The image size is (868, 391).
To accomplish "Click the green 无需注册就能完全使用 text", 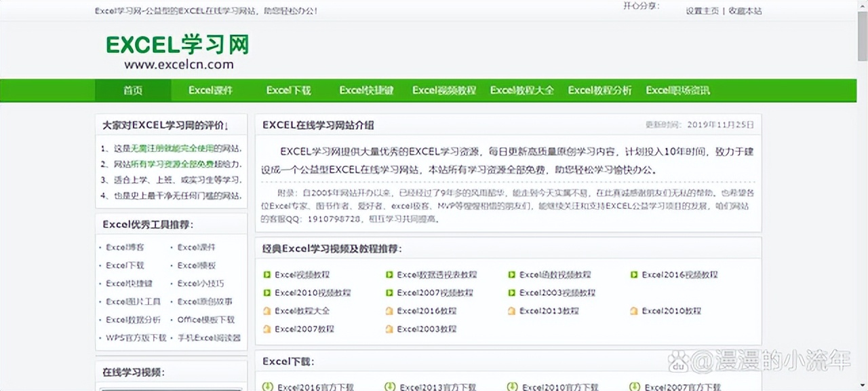I will tap(172, 148).
